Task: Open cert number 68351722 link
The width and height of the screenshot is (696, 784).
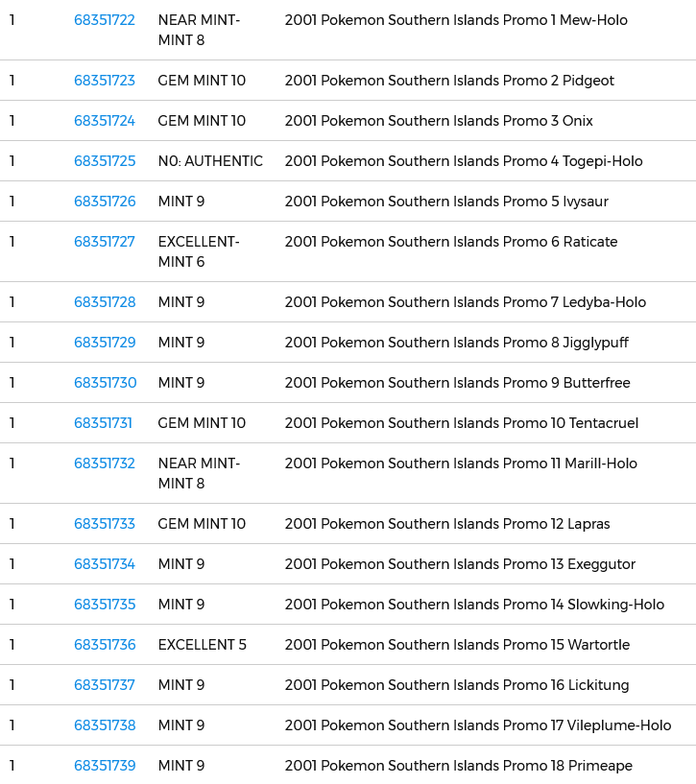Action: pos(105,20)
